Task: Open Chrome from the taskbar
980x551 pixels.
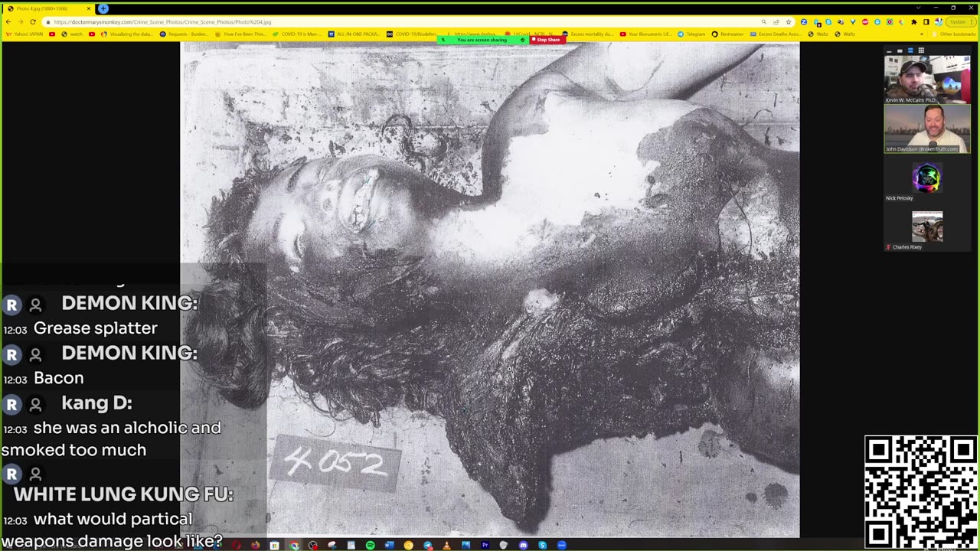Action: [294, 545]
